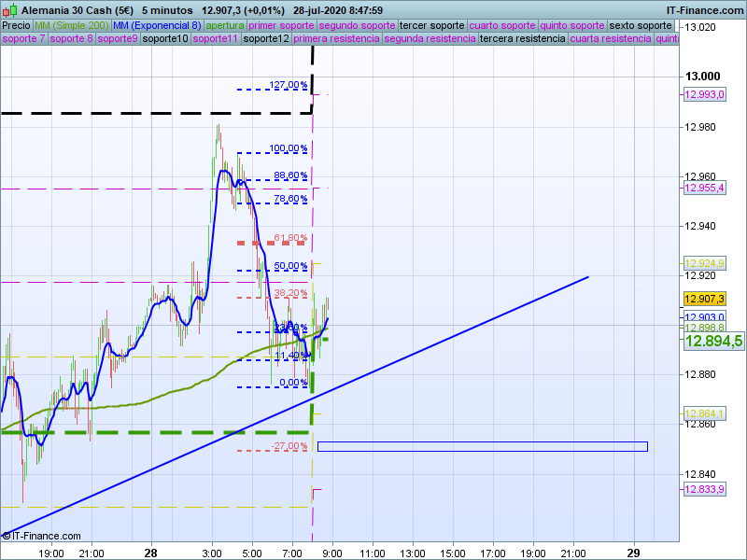The width and height of the screenshot is (747, 560).
Task: Click the sexto soporte legend label
Action: 641,26
